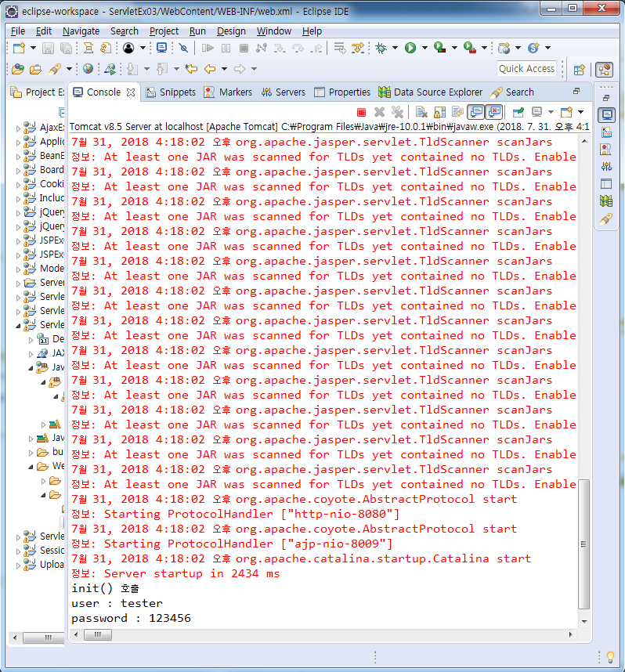Click the green Debug bug icon

381,48
